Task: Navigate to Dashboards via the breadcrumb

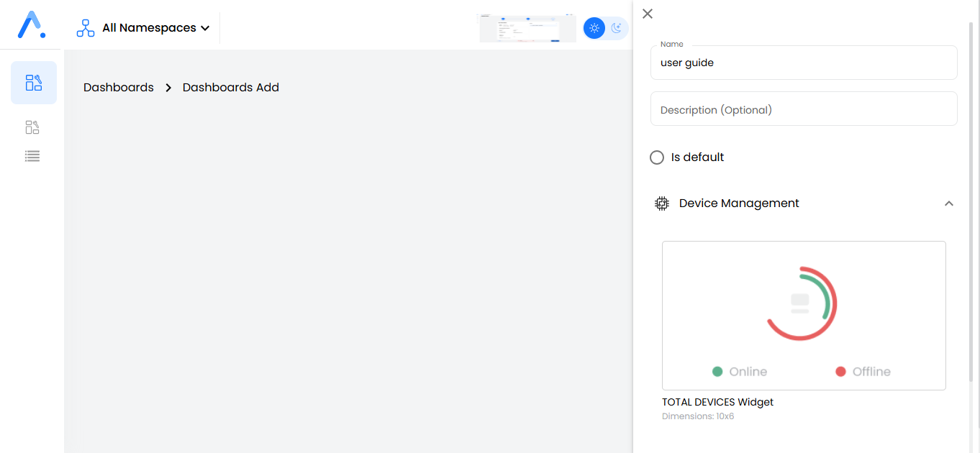Action: pos(118,87)
